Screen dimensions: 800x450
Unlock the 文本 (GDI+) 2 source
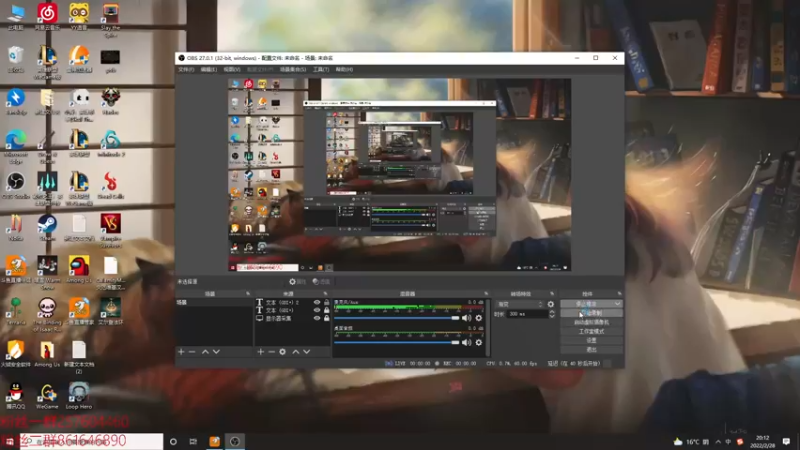tap(327, 303)
